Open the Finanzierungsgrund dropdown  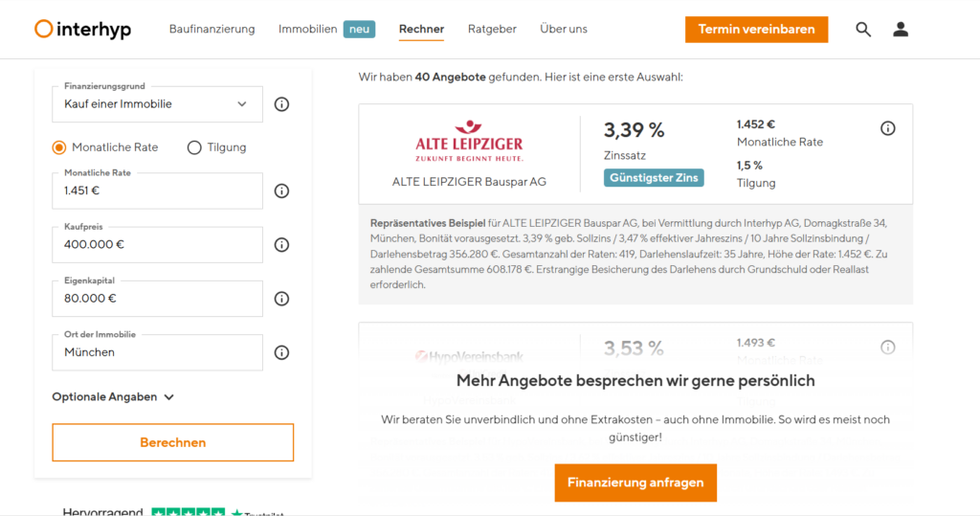tap(157, 104)
